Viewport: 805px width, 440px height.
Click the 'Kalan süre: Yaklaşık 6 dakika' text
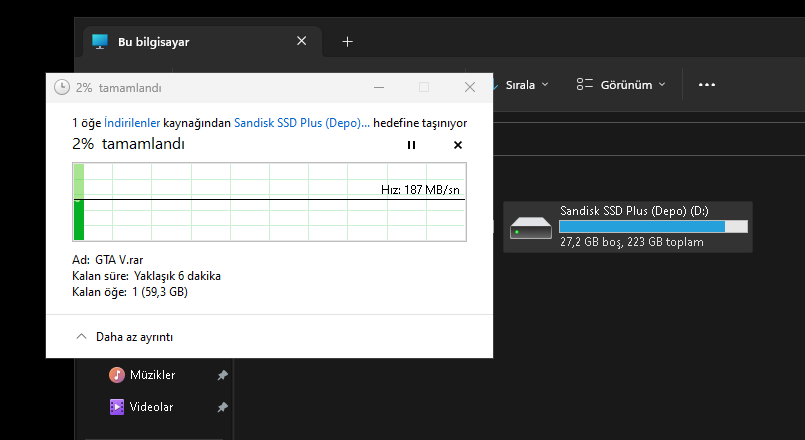coord(146,276)
